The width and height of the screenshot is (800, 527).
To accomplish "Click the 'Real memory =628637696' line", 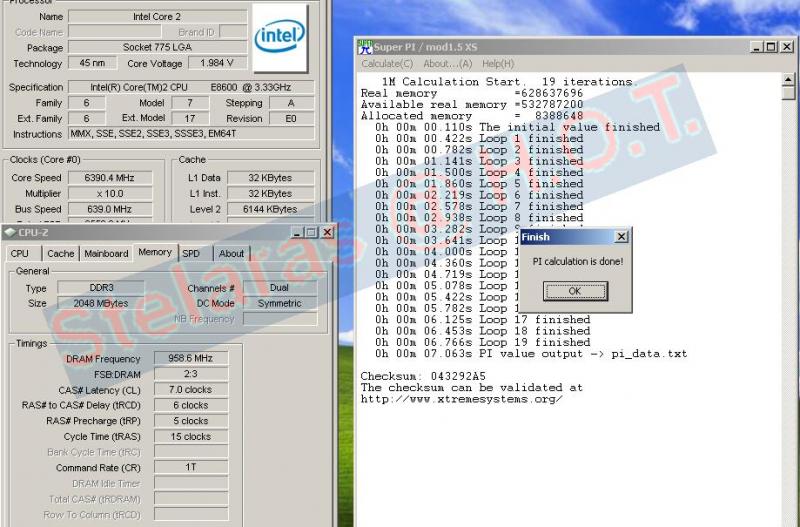I will click(472, 93).
